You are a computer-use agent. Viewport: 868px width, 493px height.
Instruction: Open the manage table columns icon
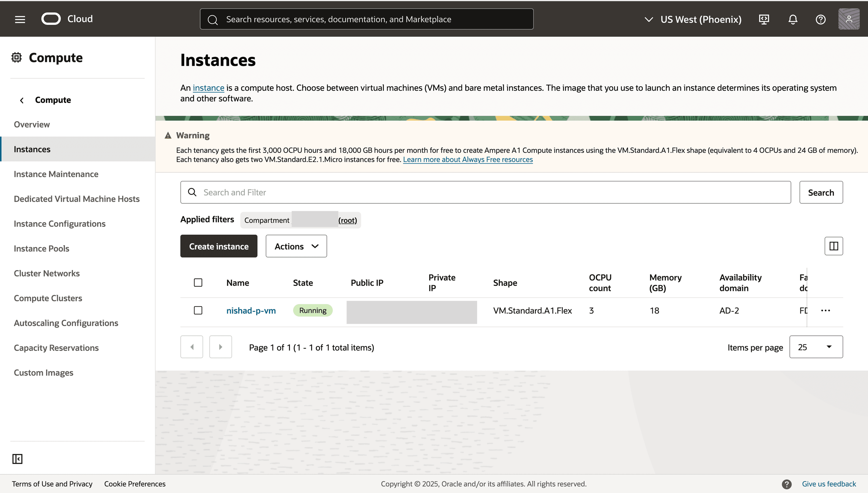833,246
